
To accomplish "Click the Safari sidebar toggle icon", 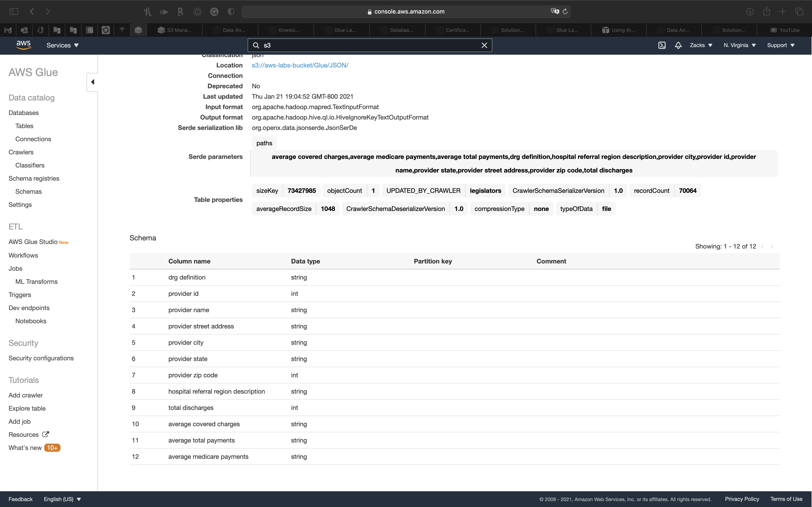I will (x=14, y=11).
